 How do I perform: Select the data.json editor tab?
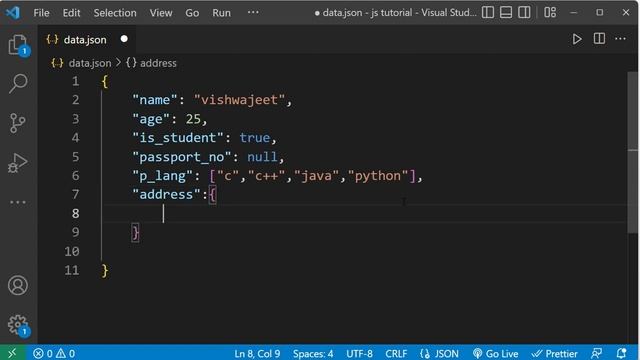(x=87, y=40)
